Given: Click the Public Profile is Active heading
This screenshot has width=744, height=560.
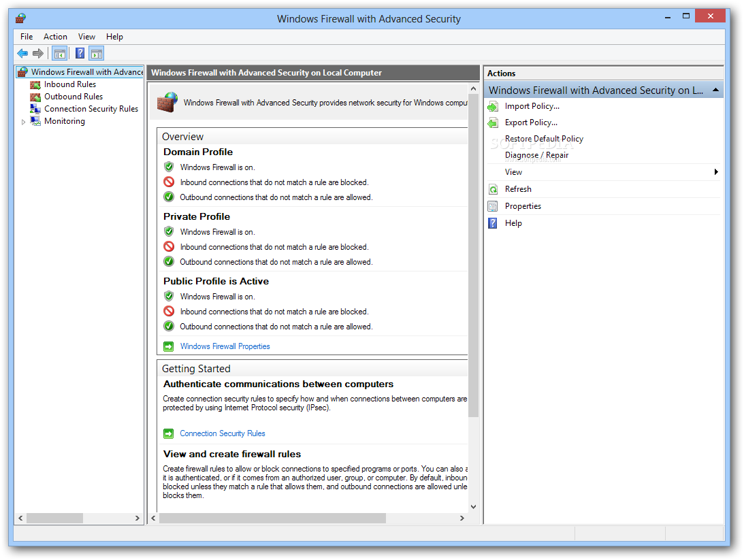Looking at the screenshot, I should [x=216, y=281].
